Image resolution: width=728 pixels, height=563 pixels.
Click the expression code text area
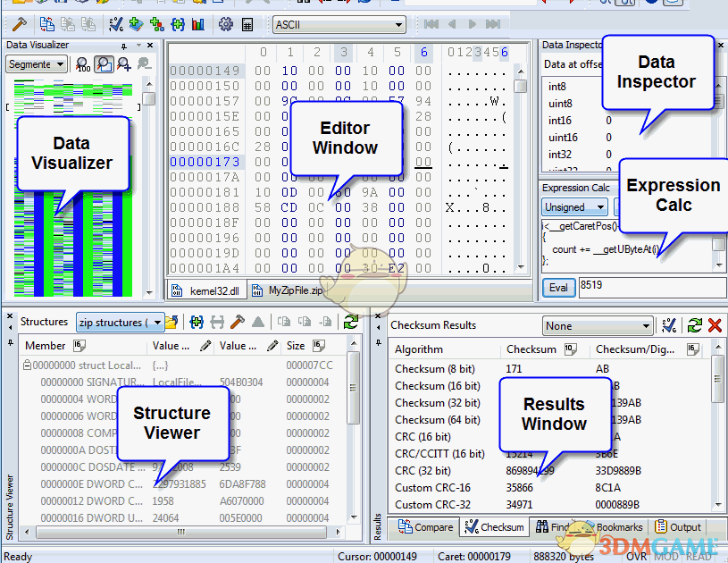pyautogui.click(x=627, y=246)
